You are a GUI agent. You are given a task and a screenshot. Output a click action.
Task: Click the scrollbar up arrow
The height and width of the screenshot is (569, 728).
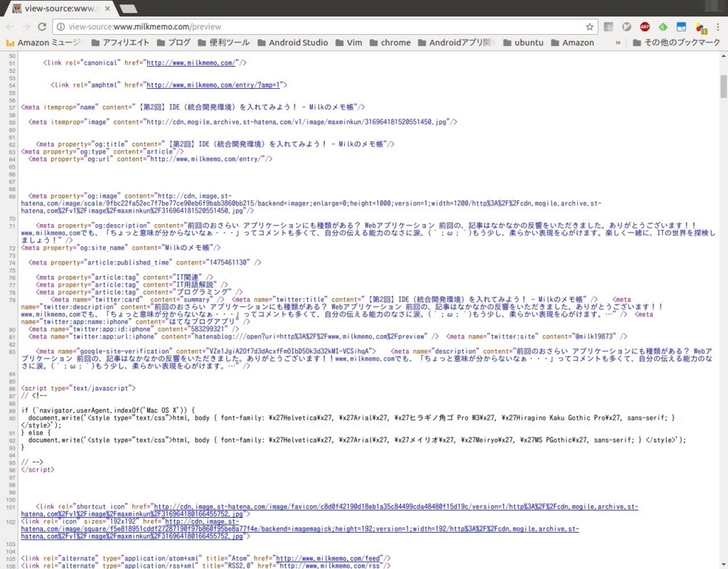pos(723,55)
